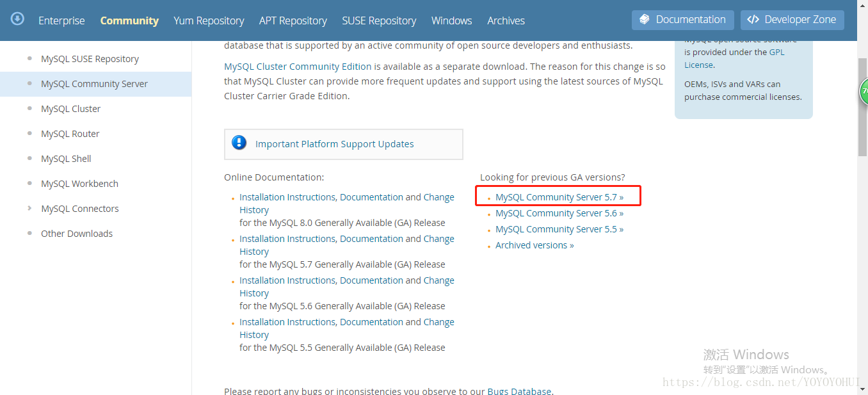Open the Developer Zone button
Image resolution: width=868 pixels, height=395 pixels.
coord(792,20)
